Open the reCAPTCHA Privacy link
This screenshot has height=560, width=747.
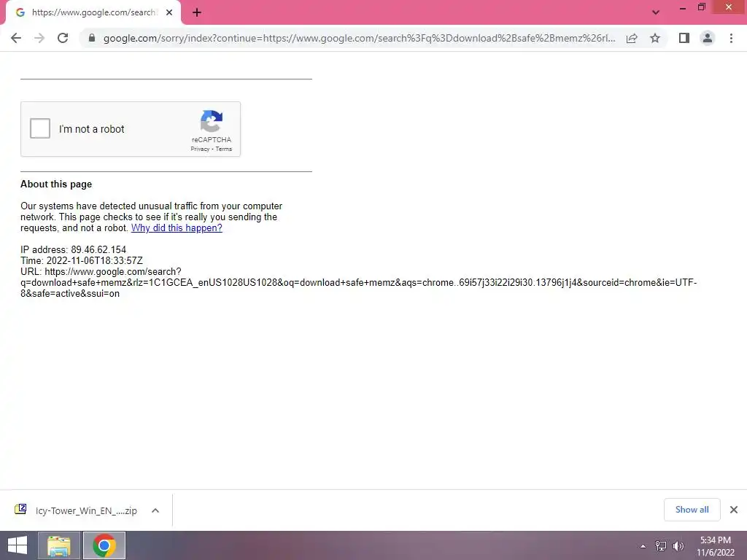coord(200,149)
